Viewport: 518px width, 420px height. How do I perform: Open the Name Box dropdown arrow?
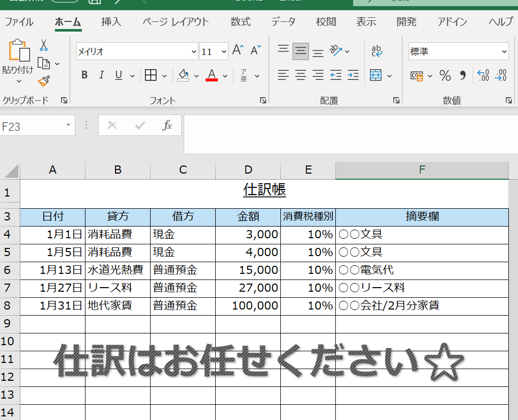click(x=68, y=125)
